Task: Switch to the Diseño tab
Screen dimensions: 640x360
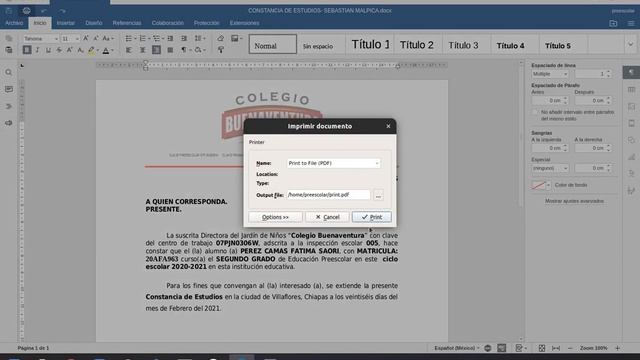Action: (x=94, y=23)
